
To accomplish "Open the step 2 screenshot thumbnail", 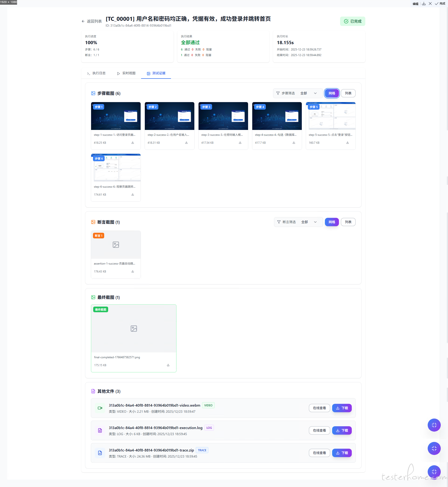I will pos(169,116).
